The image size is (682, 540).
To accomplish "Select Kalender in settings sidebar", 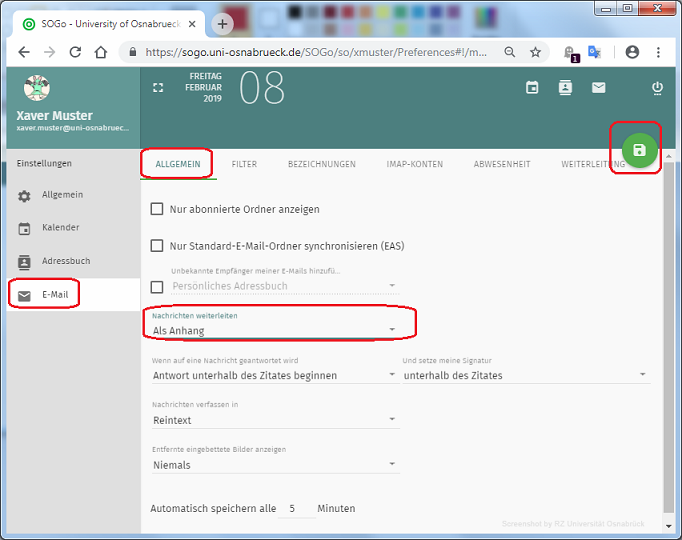I will (x=73, y=227).
